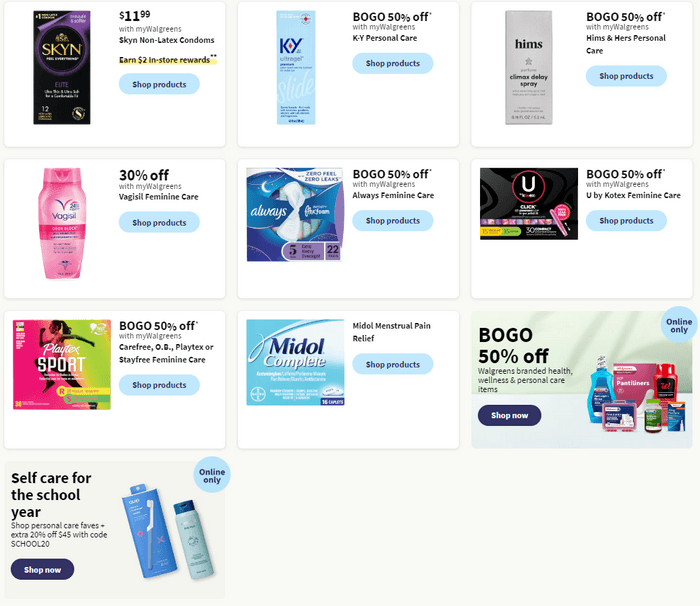700x606 pixels.
Task: Click Shop products for U by Kotex
Action: point(626,220)
